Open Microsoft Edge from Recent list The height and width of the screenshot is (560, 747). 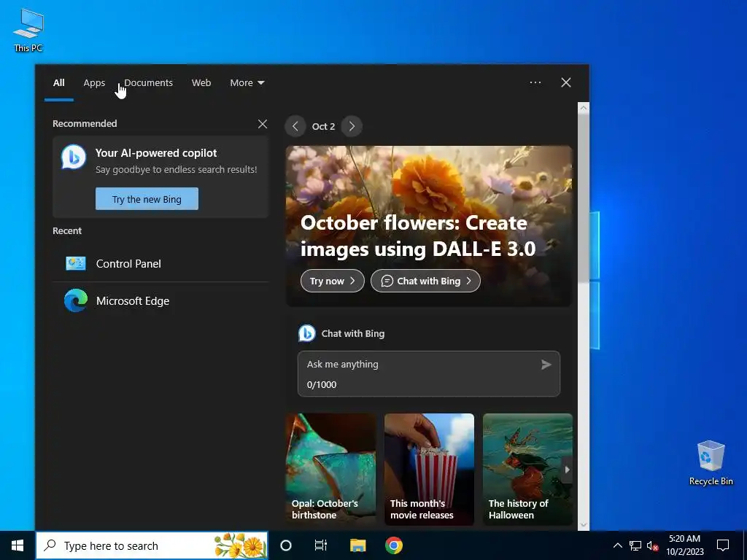[x=160, y=300]
